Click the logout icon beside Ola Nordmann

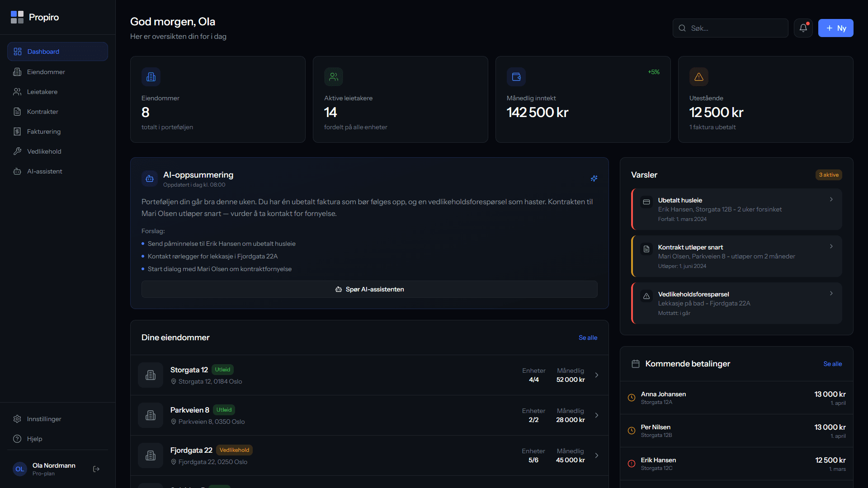coord(96,469)
